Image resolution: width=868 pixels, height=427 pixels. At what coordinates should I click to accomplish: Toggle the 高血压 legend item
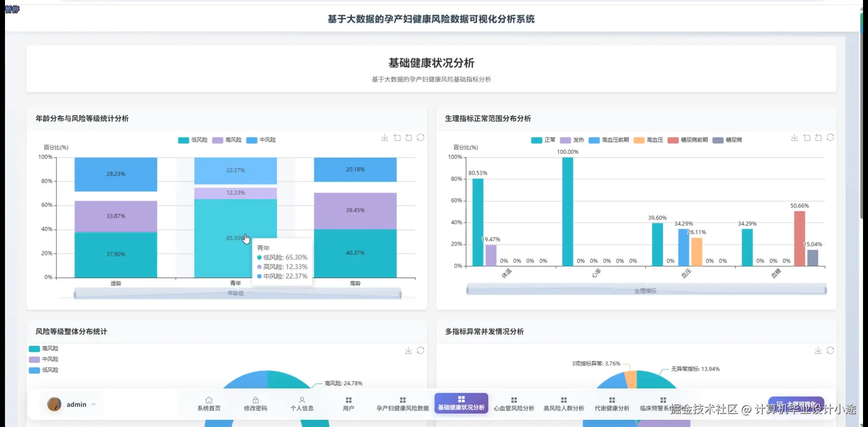pyautogui.click(x=648, y=140)
